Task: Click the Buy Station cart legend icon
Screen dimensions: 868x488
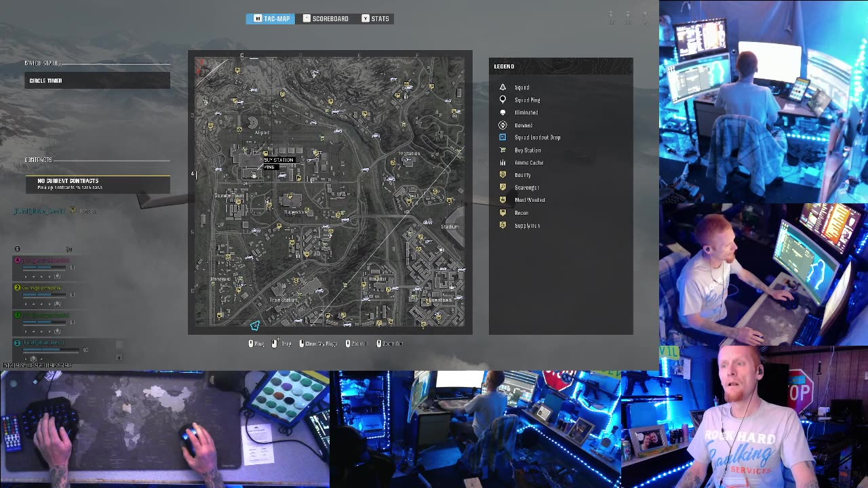Action: tap(502, 150)
